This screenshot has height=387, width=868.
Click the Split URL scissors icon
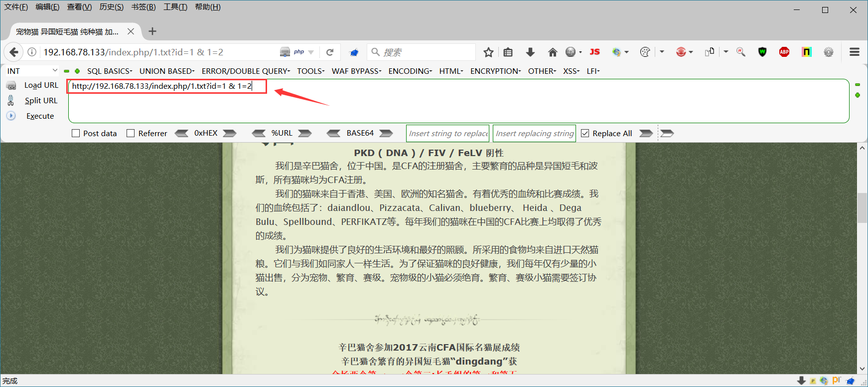pos(11,100)
